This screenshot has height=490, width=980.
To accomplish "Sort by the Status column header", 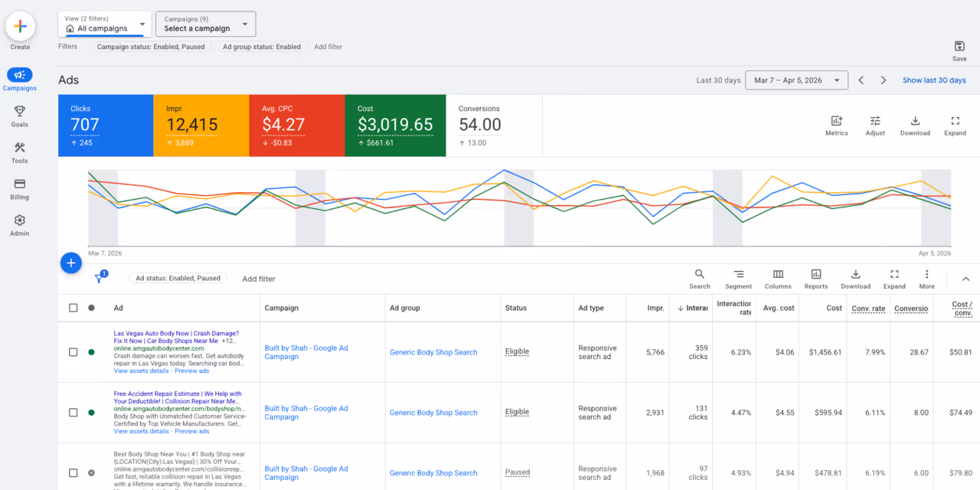I will [x=516, y=308].
